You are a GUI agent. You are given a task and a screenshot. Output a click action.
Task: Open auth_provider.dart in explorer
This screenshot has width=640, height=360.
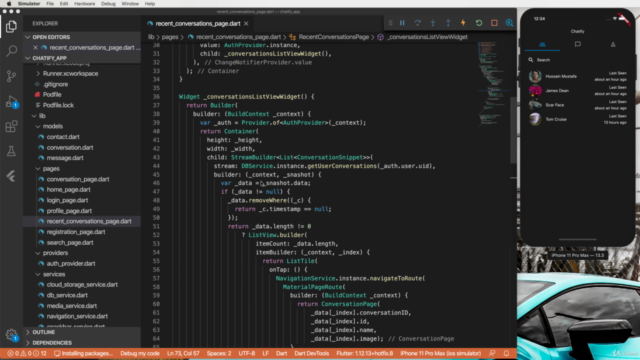point(71,264)
